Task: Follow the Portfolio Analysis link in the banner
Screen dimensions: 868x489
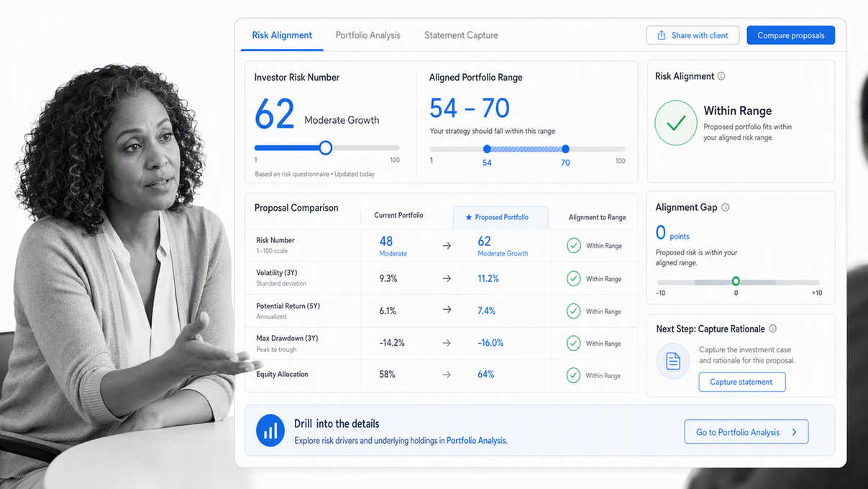Action: [x=476, y=441]
